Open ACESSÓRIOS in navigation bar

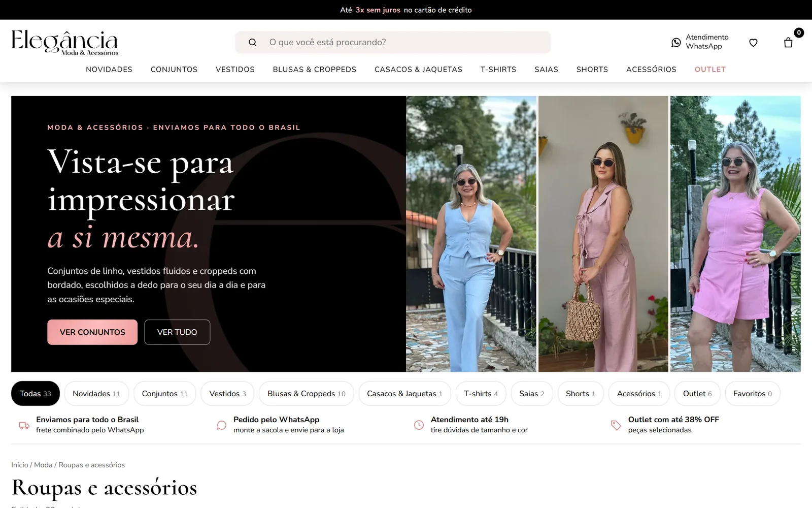point(651,69)
